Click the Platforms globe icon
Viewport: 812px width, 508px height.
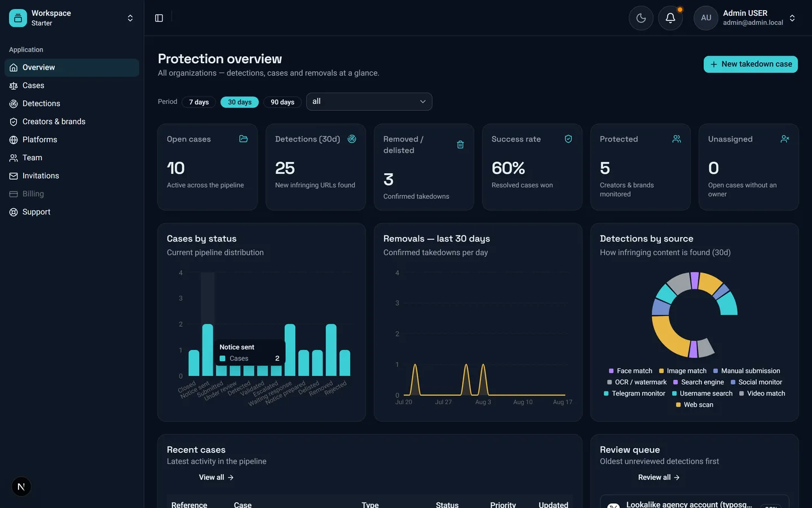(x=14, y=139)
